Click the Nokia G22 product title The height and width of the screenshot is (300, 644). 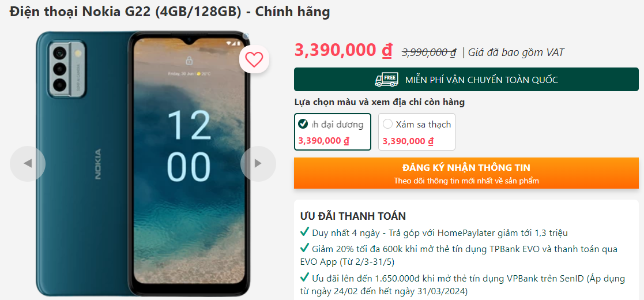(170, 12)
